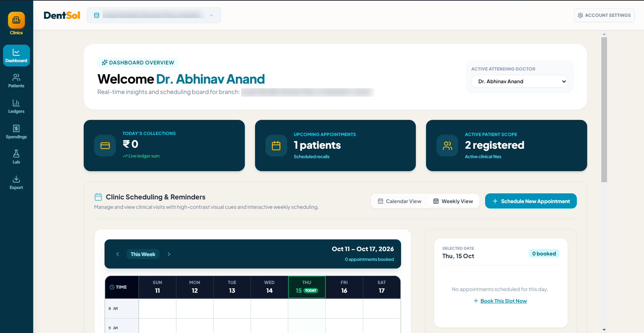Click the scrollbar down arrow
This screenshot has height=333, width=644.
click(x=604, y=330)
